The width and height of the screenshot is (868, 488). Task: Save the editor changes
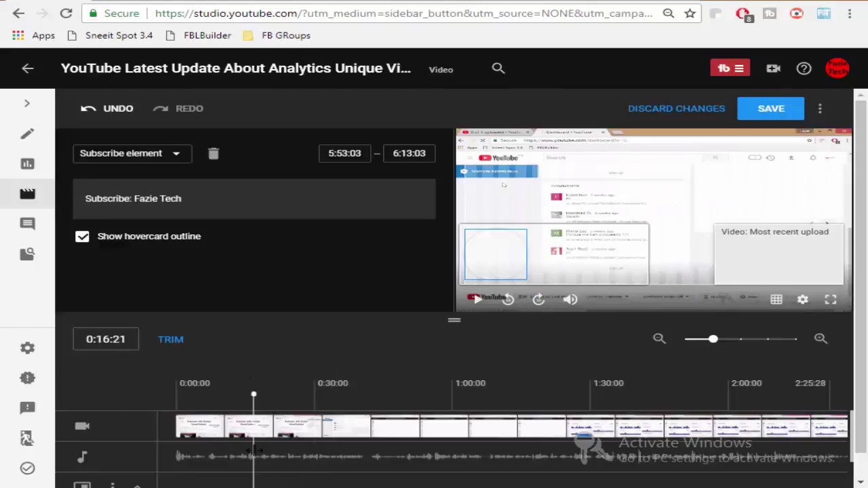pyautogui.click(x=770, y=108)
